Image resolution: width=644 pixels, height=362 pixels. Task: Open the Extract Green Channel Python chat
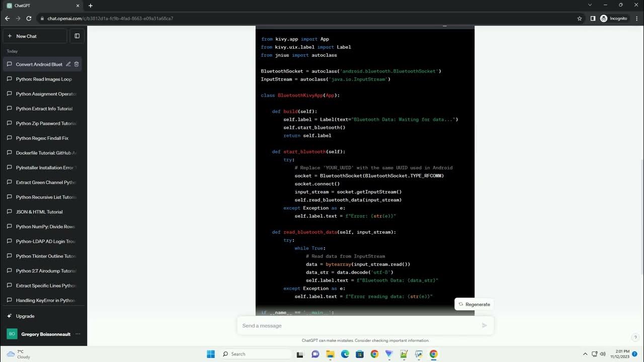click(42, 183)
